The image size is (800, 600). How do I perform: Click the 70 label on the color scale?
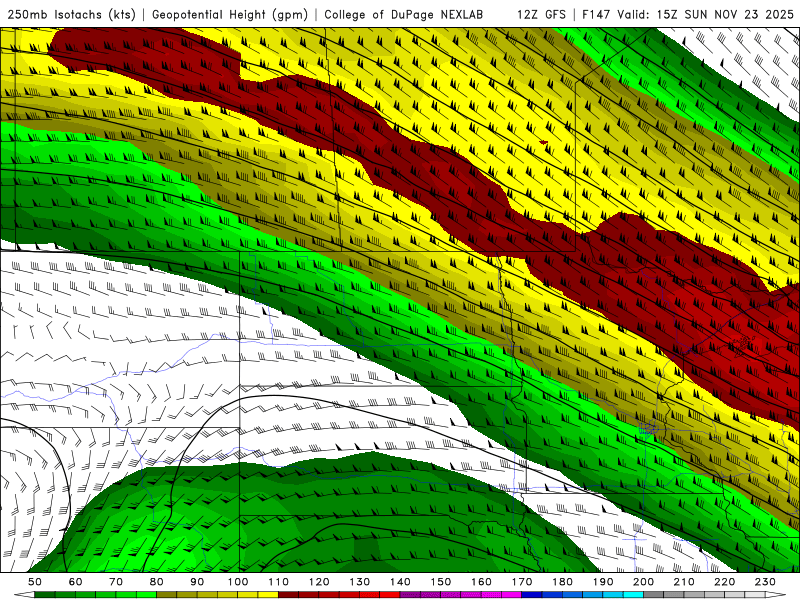pyautogui.click(x=116, y=582)
